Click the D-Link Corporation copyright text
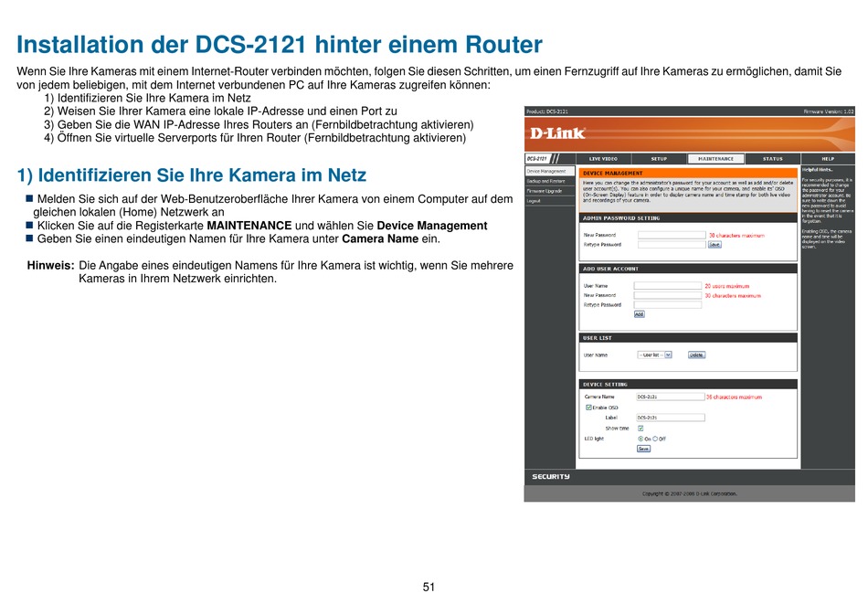The width and height of the screenshot is (868, 593). click(689, 493)
